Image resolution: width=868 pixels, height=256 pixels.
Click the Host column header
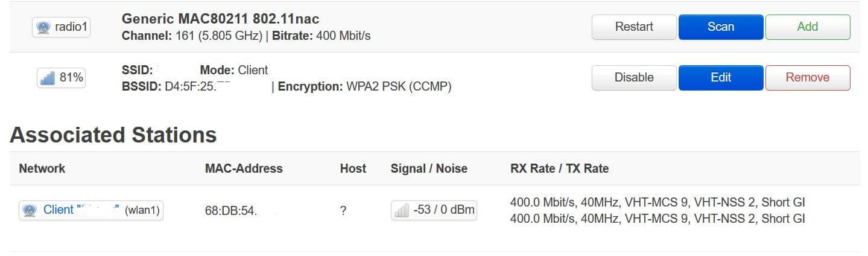pyautogui.click(x=353, y=168)
